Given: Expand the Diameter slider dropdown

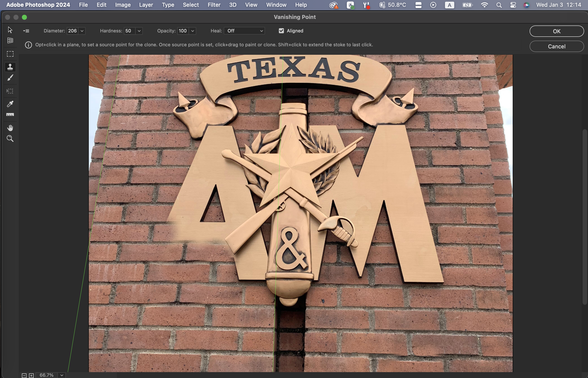Looking at the screenshot, I should [82, 31].
